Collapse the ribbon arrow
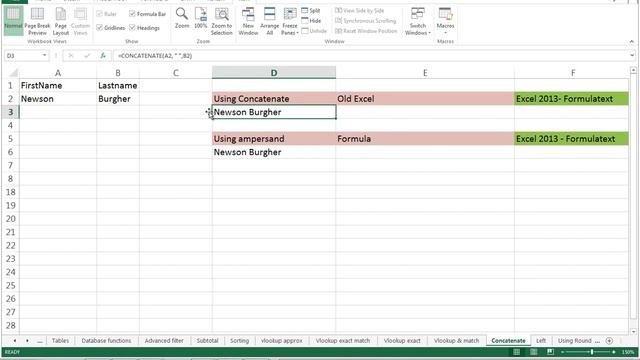640x360 pixels. point(631,42)
